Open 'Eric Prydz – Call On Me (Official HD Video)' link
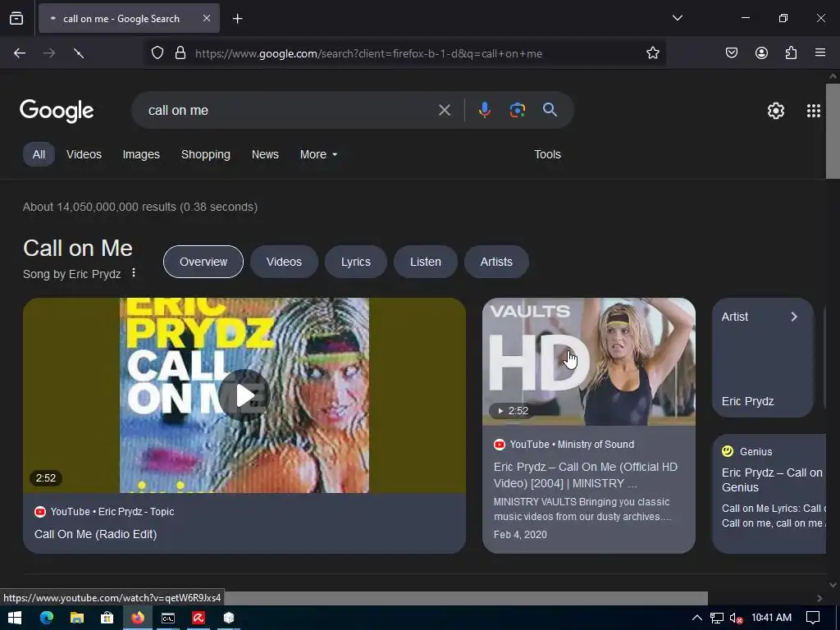Screen dimensions: 840x630 [585, 475]
